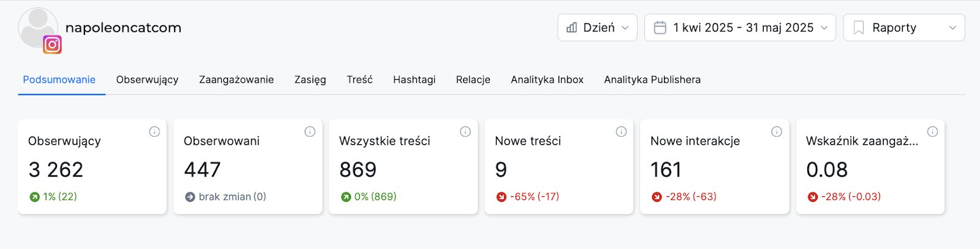Click the 869 Wszystkie treści value
980x249 pixels.
358,170
